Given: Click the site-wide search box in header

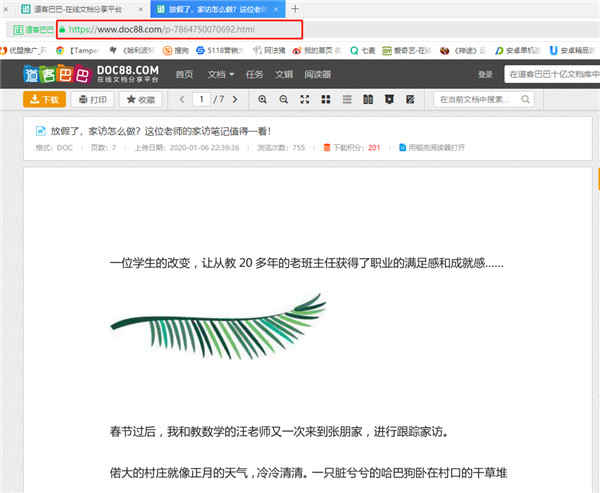Looking at the screenshot, I should click(x=552, y=74).
